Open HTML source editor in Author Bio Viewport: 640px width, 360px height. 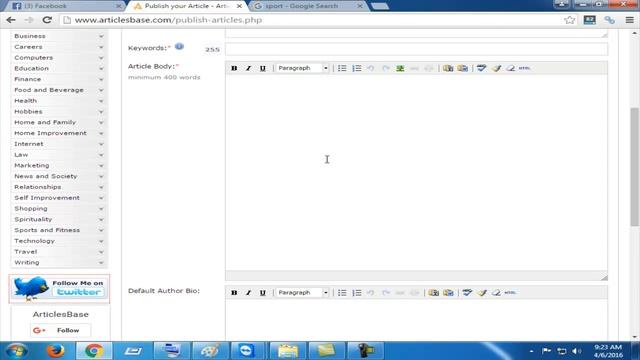coord(510,293)
